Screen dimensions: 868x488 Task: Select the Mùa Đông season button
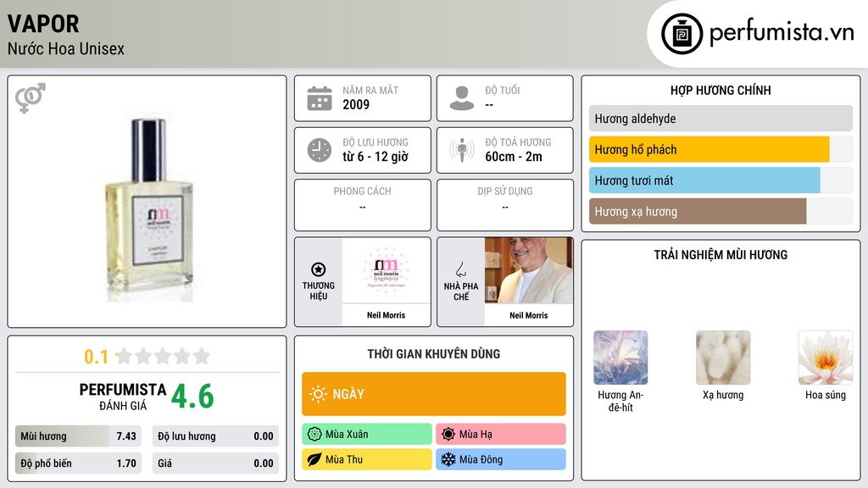click(x=501, y=459)
